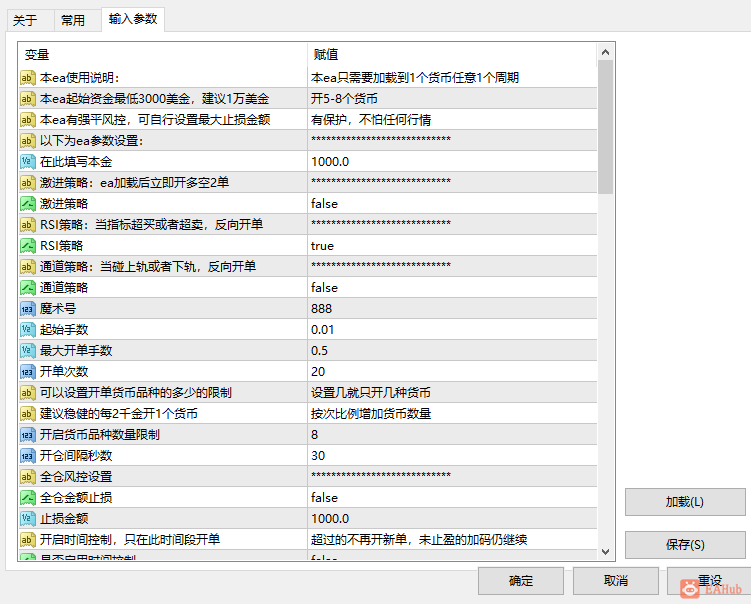The height and width of the screenshot is (604, 751).
Task: Click the ab icon beside 建议稳健的每2千金开1个货币
Action: [x=28, y=414]
